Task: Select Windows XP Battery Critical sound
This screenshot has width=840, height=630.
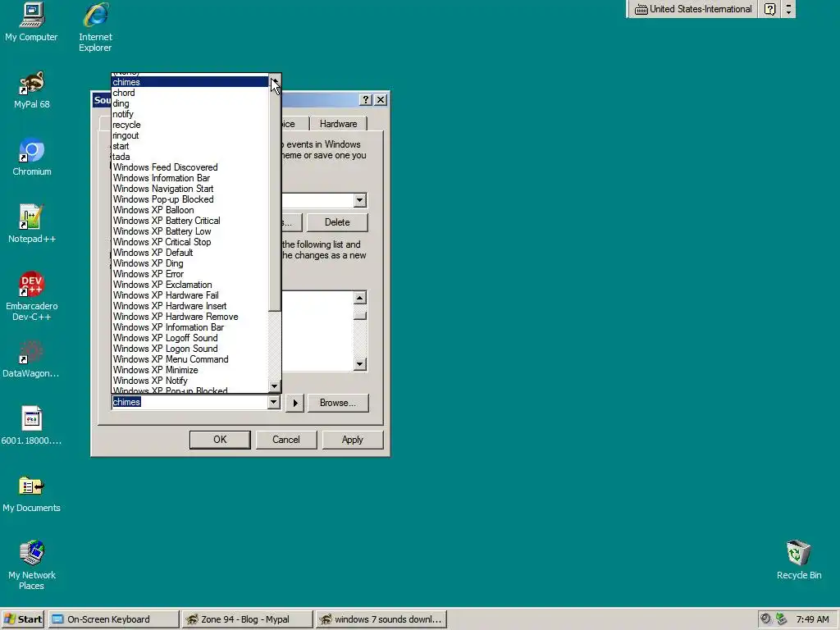Action: click(189, 221)
